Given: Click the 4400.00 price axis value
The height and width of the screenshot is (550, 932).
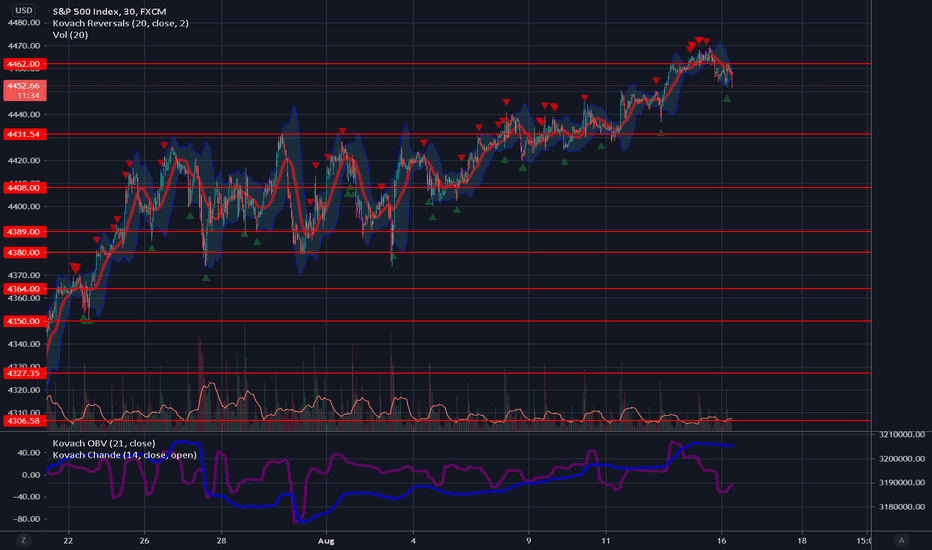Looking at the screenshot, I should (24, 207).
